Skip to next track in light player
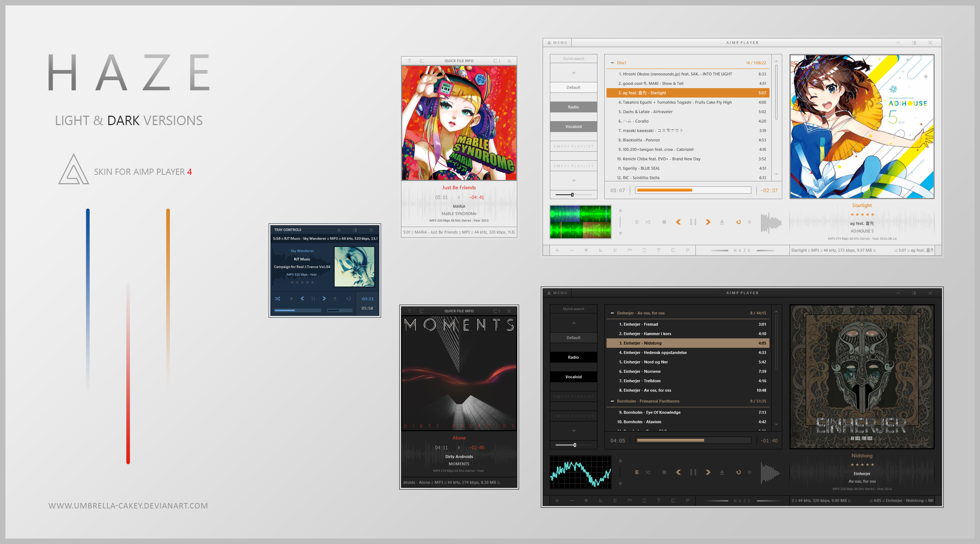The height and width of the screenshot is (544, 980). coord(708,222)
